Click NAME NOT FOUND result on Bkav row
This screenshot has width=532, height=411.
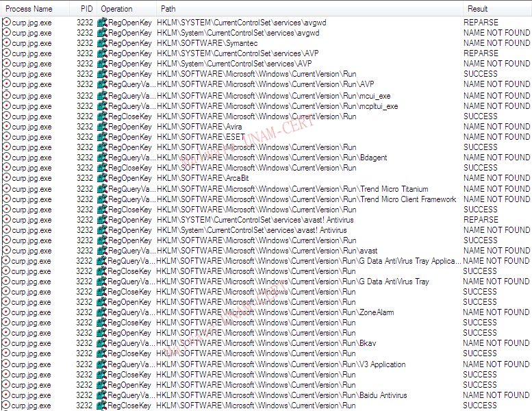pyautogui.click(x=496, y=343)
